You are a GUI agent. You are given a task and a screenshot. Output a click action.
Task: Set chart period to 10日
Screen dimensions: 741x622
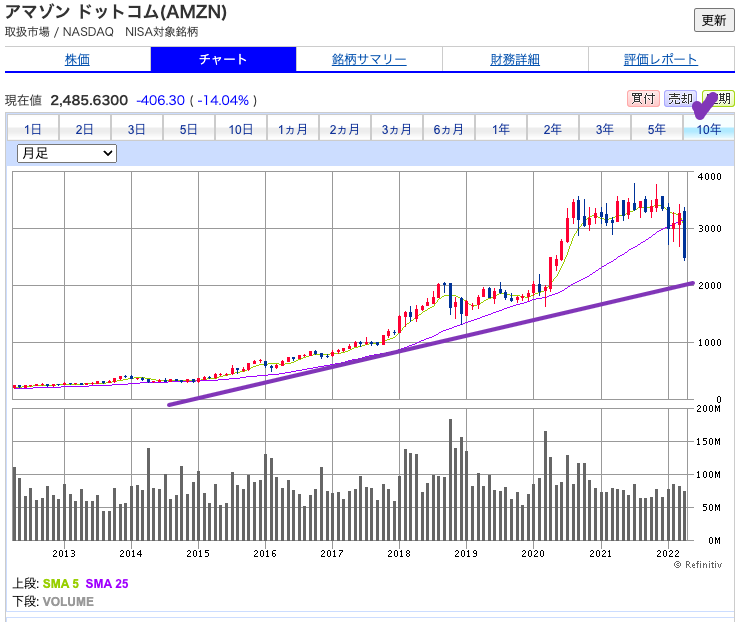[241, 129]
